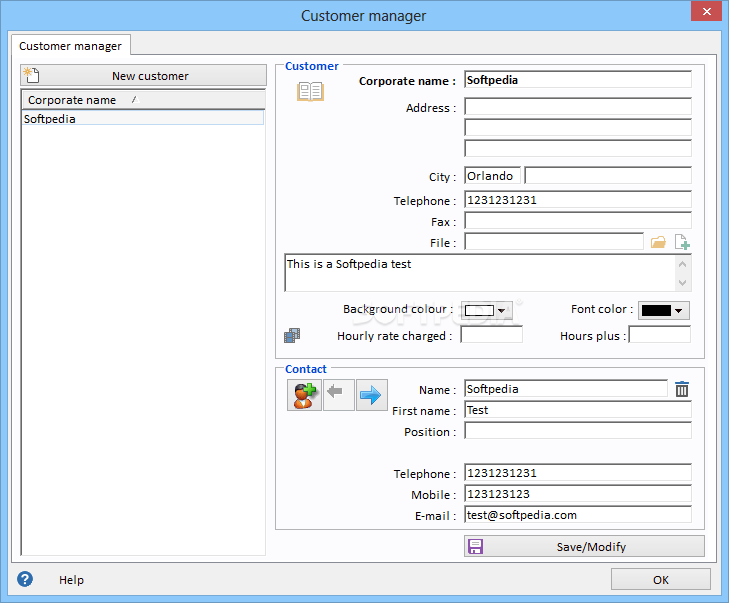This screenshot has width=729, height=603.
Task: Click the address book icon beside Corporate name
Action: tap(310, 91)
